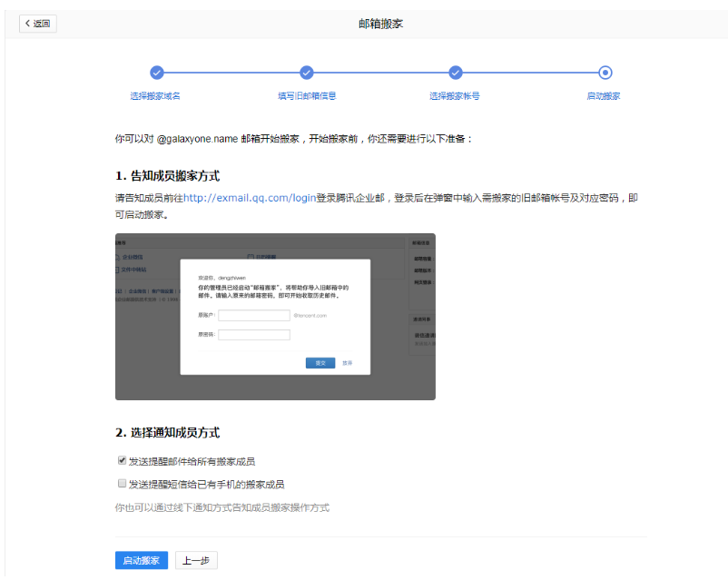728x580 pixels.
Task: Open the exmail.qq.com/login link
Action: (x=250, y=198)
